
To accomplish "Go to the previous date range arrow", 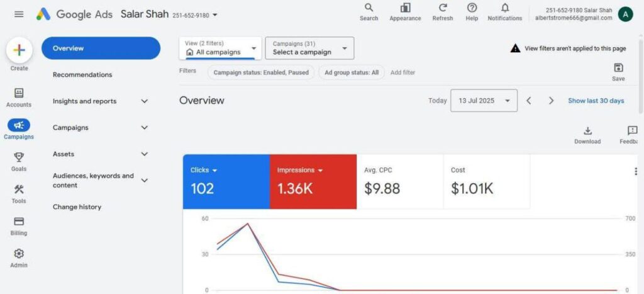I will coord(528,101).
